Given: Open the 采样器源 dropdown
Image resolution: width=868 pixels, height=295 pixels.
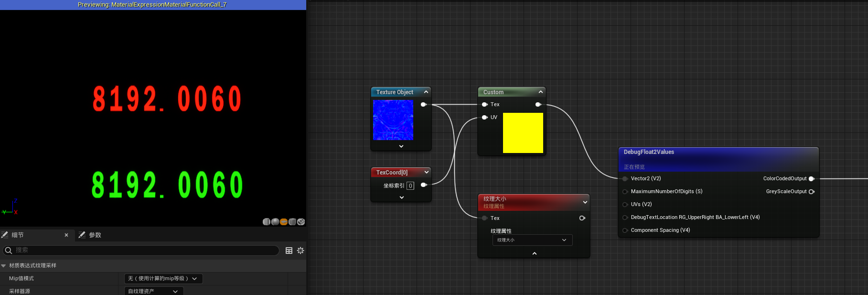Looking at the screenshot, I should pyautogui.click(x=153, y=291).
